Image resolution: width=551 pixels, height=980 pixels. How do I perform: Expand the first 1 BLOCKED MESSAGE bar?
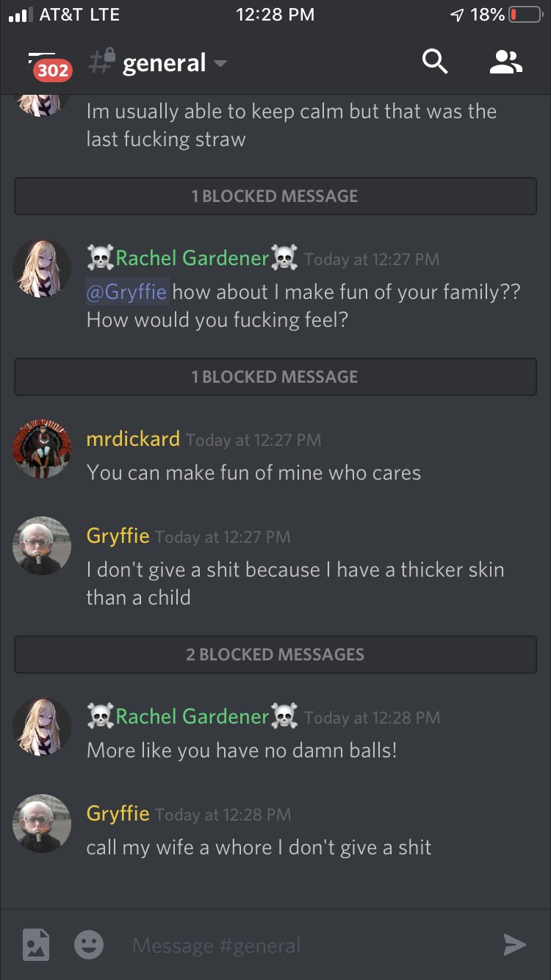click(x=275, y=196)
